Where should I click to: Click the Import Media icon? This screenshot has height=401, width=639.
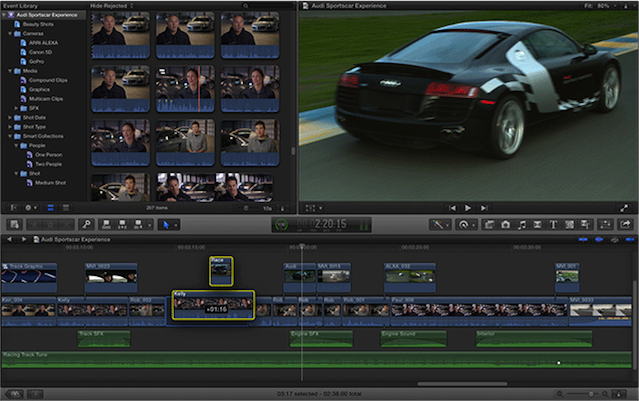14,225
